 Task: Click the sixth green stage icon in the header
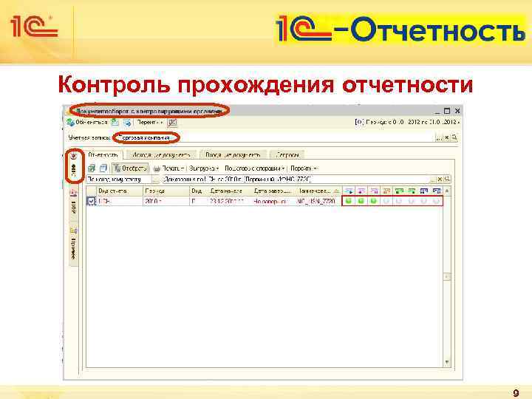[x=412, y=191]
